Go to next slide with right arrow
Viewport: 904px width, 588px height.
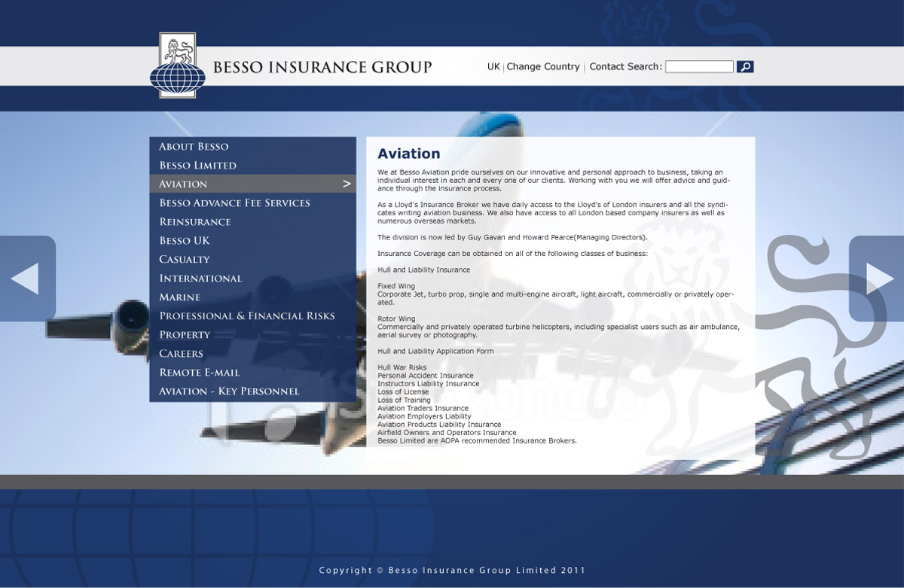877,279
